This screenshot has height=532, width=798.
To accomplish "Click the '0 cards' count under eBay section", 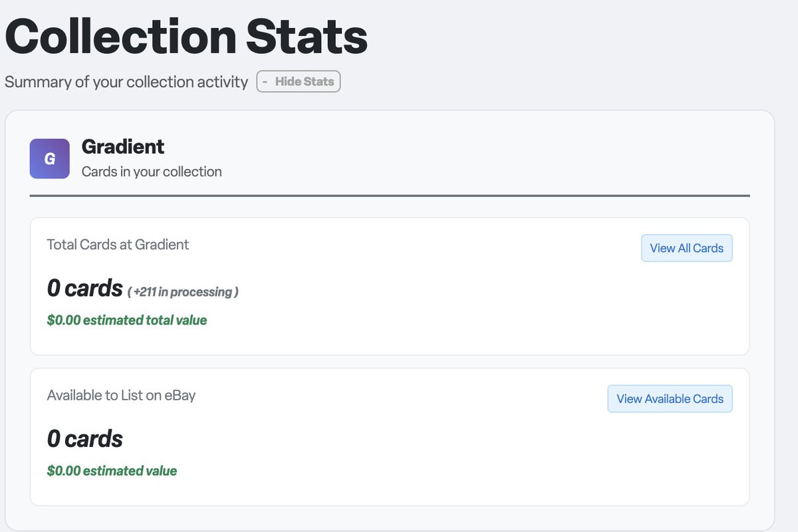I will point(85,439).
